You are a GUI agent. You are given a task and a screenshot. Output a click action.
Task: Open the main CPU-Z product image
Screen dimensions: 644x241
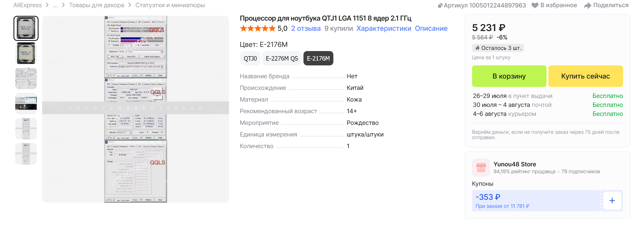click(135, 109)
